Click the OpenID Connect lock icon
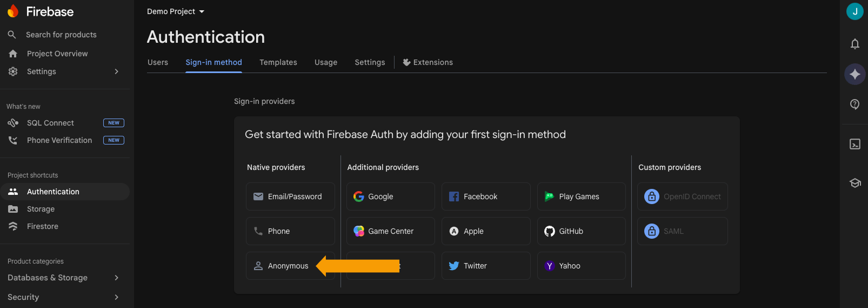This screenshot has width=868, height=308. 652,196
